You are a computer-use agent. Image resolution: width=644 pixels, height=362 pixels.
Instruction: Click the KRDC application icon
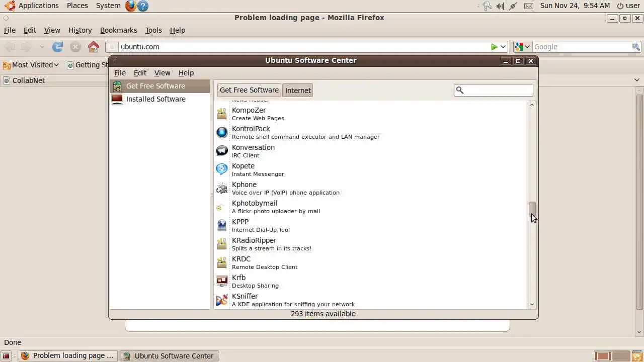pos(222,262)
